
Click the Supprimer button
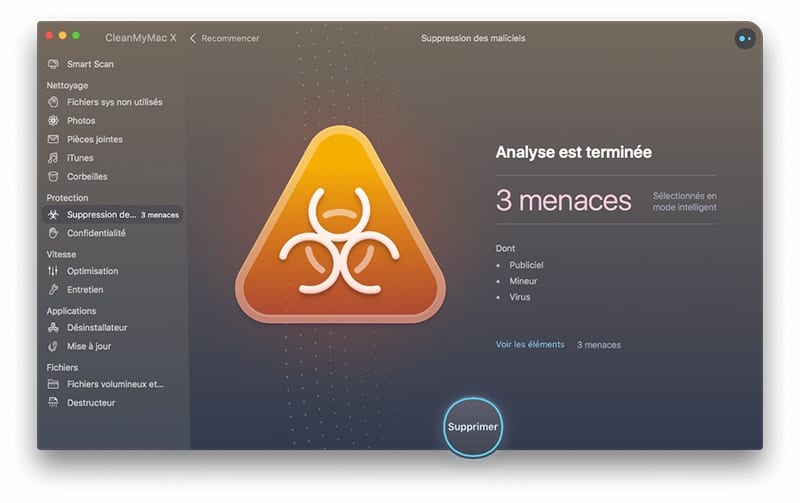coord(473,427)
